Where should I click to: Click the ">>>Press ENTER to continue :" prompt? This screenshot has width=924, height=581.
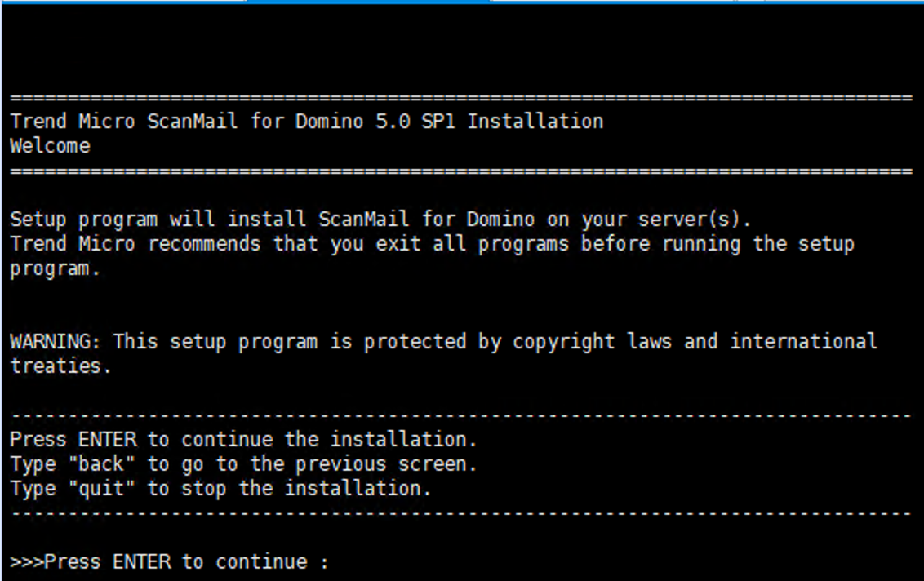(170, 562)
